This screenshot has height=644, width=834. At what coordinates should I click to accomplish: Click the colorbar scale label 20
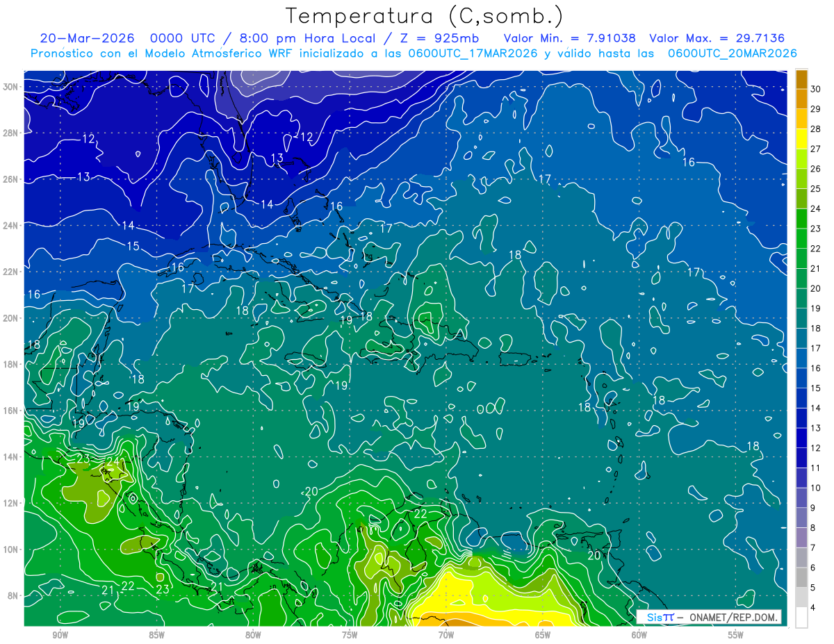[x=816, y=288]
